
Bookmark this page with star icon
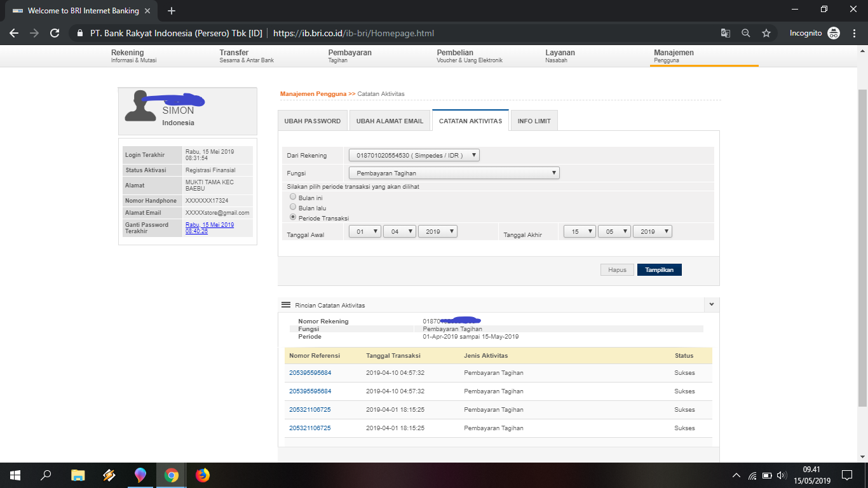pos(766,33)
